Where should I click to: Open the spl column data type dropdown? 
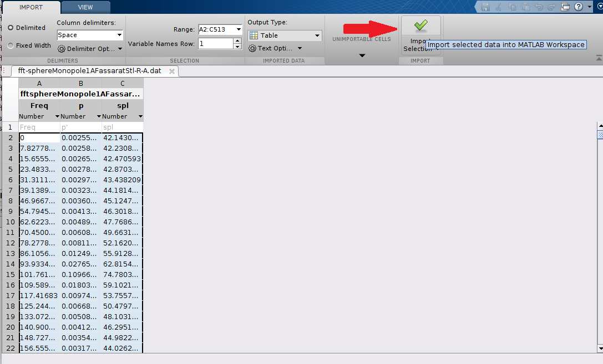(x=140, y=116)
